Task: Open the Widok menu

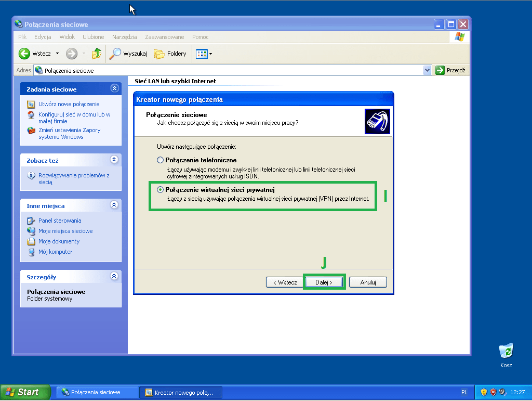Action: coord(67,37)
